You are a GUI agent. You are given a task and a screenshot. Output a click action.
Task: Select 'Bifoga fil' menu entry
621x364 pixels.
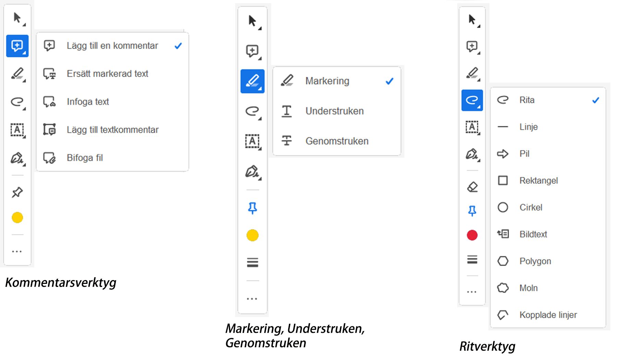click(85, 158)
